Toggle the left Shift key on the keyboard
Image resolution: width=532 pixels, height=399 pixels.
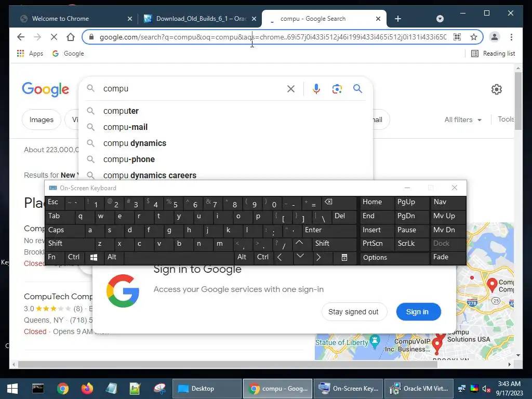point(70,244)
